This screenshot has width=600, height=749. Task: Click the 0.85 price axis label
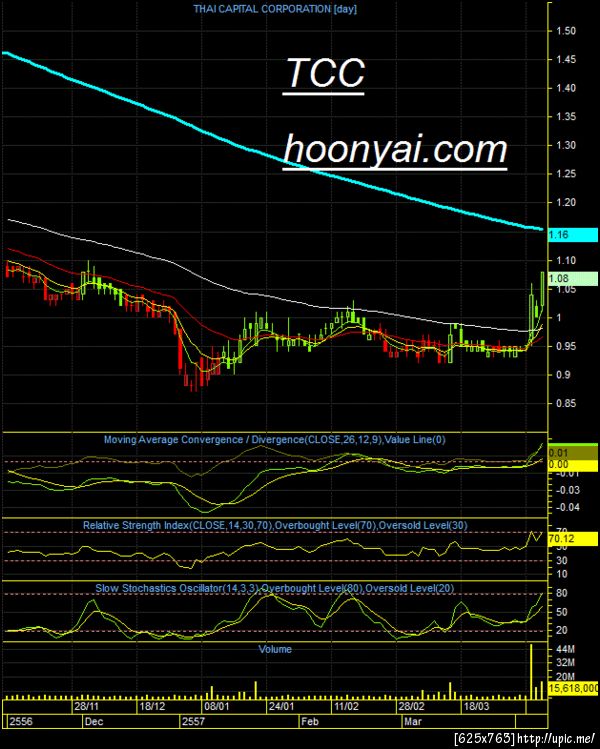coord(566,404)
